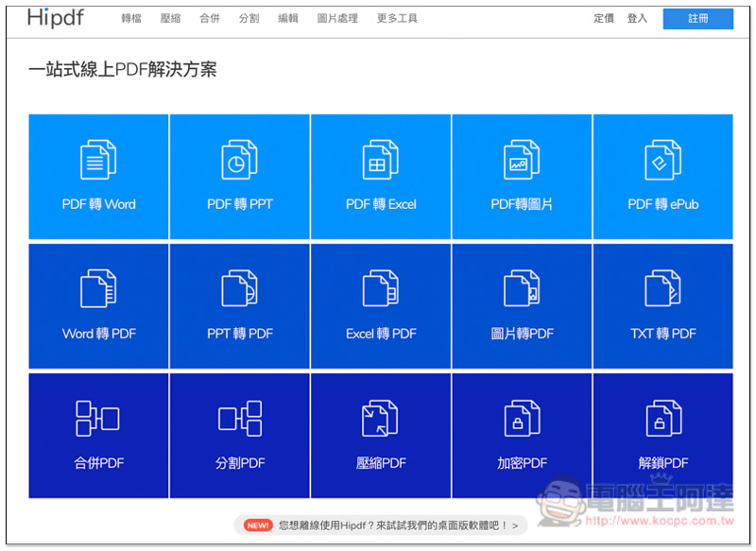Click the promo banner arrow
The width and height of the screenshot is (756, 551).
pos(515,525)
